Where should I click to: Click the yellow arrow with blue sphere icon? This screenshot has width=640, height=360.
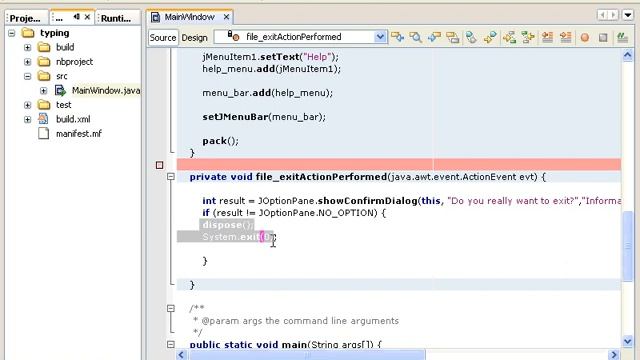click(490, 38)
